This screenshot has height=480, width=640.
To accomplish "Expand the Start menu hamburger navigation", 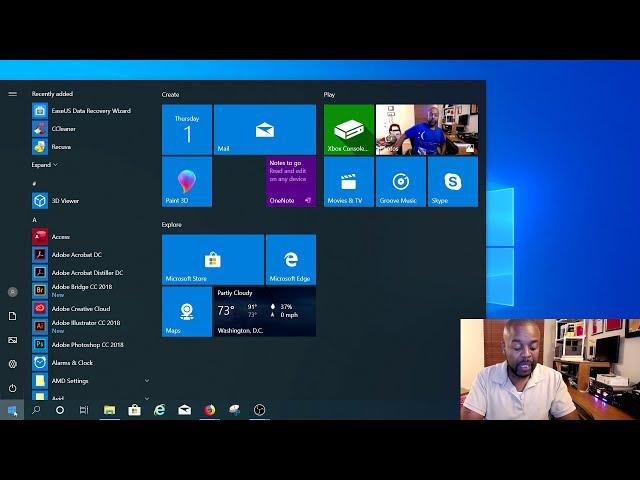I will point(13,94).
